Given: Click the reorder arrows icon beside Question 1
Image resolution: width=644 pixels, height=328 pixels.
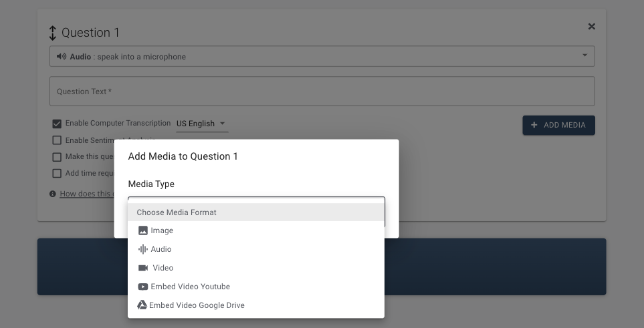Looking at the screenshot, I should pyautogui.click(x=53, y=33).
